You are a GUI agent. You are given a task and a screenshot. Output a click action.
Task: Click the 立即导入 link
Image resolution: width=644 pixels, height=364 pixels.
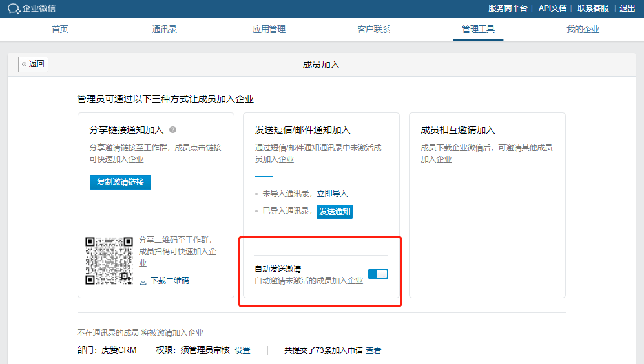332,193
